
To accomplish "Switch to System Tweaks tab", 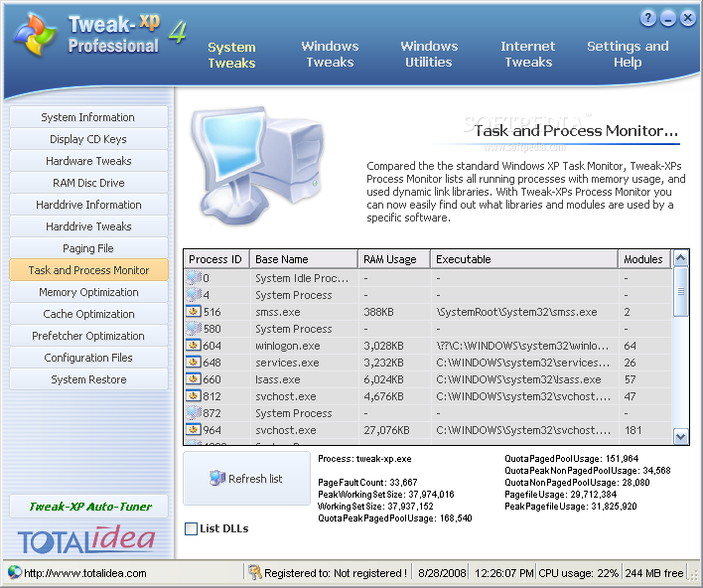I will [x=231, y=56].
